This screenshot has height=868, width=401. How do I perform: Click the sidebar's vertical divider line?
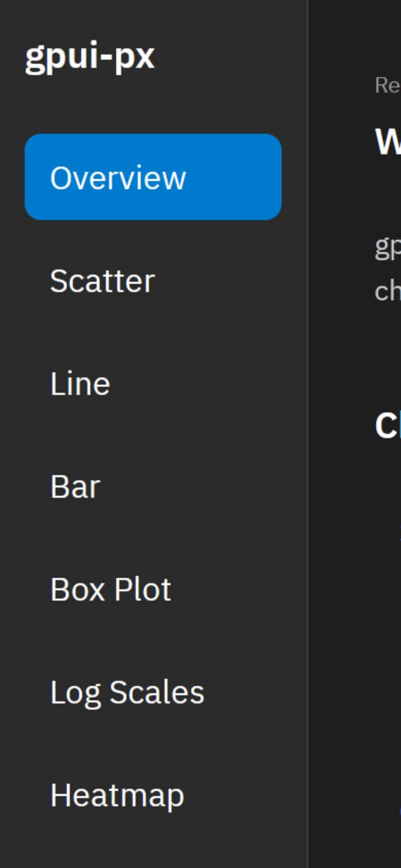pyautogui.click(x=308, y=434)
